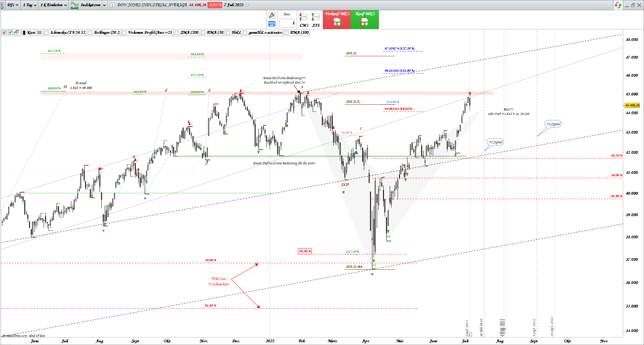Screen dimensions: 644x345
Task: Select the 19 Sept. 2025 time marker label
Action: [552, 327]
